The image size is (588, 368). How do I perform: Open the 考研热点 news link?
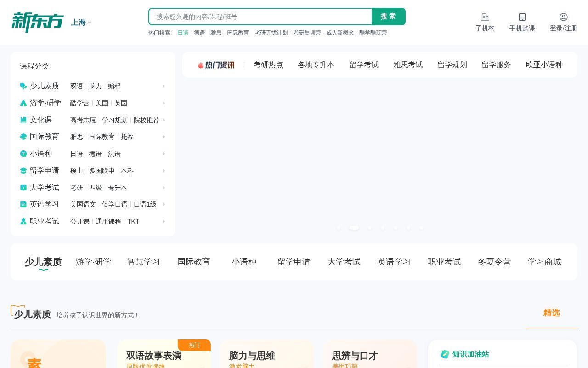[268, 65]
